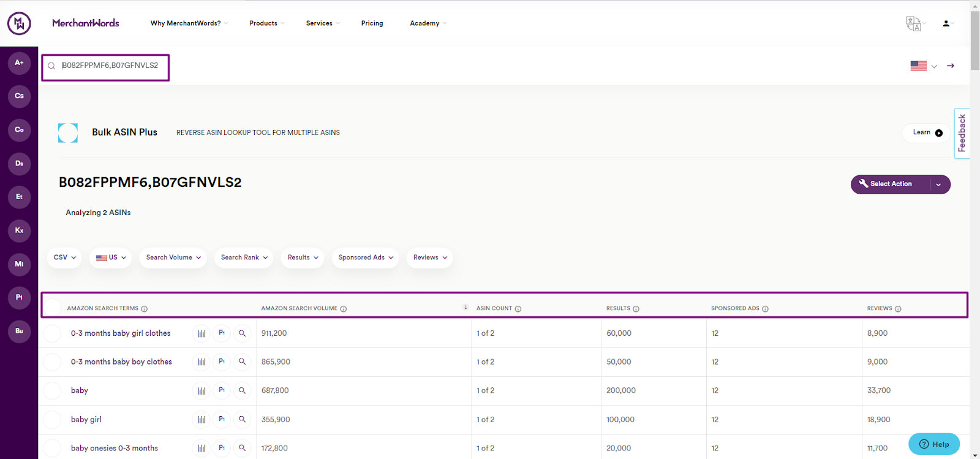
Task: Expand the Search Rank filter
Action: pos(244,258)
